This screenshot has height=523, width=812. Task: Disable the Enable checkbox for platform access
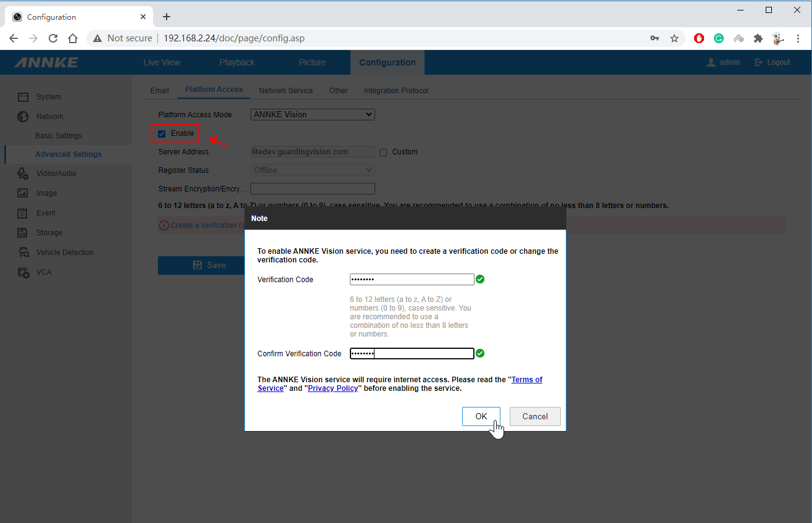[x=161, y=133]
